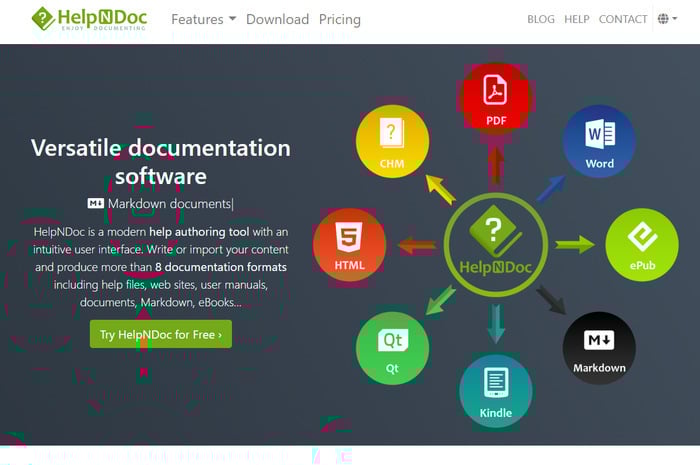Open the Pricing page
This screenshot has width=700, height=465.
(x=340, y=19)
